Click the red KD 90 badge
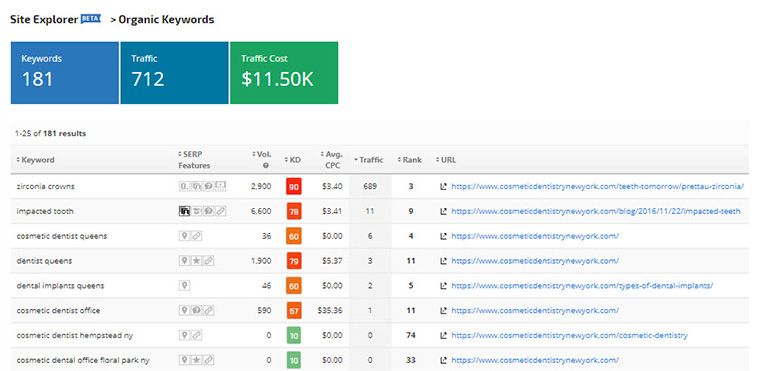Viewport: 757px width, 371px height. pyautogui.click(x=294, y=186)
